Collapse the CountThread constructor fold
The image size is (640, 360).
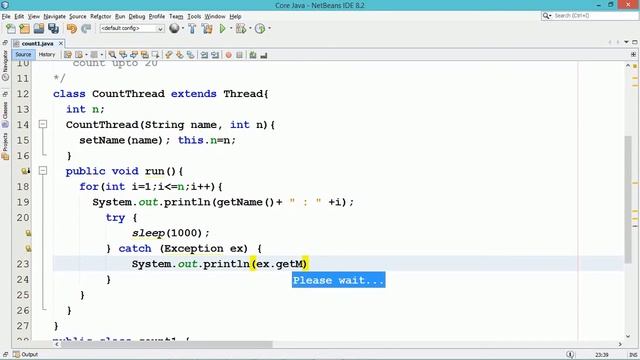43,124
